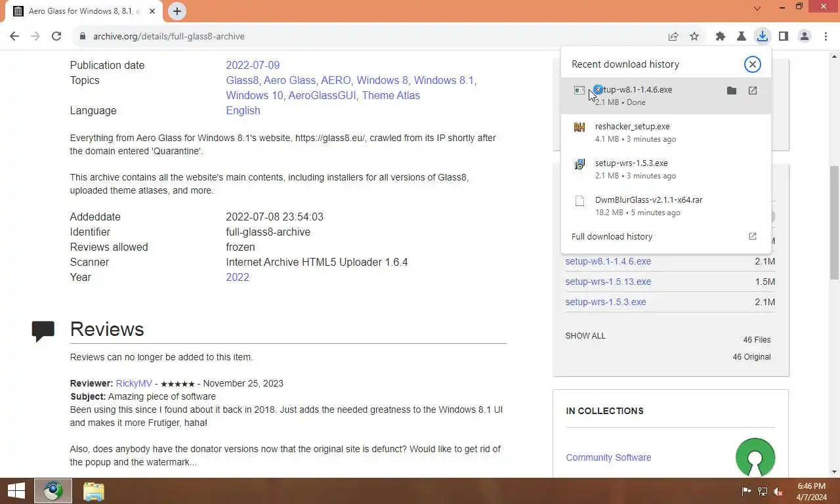This screenshot has height=504, width=840.
Task: Open the Windows 10 topic link
Action: tap(255, 95)
